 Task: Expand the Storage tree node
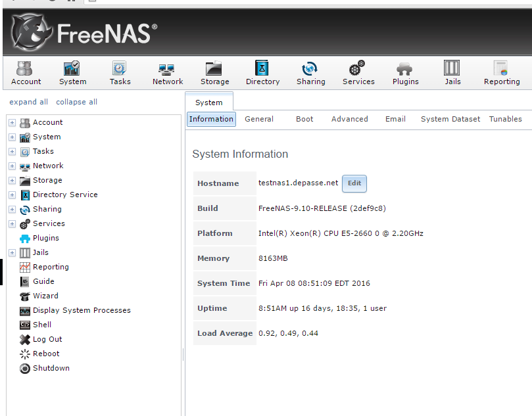point(12,180)
